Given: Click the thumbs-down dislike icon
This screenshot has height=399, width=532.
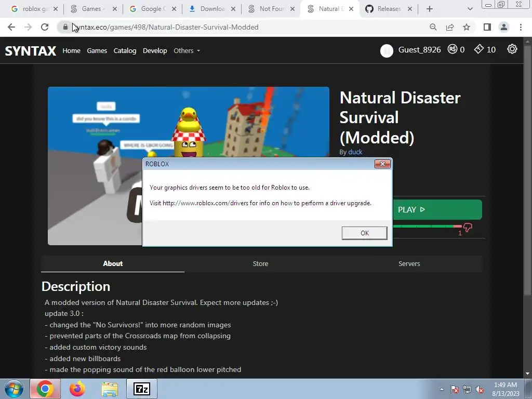Looking at the screenshot, I should pos(468,228).
